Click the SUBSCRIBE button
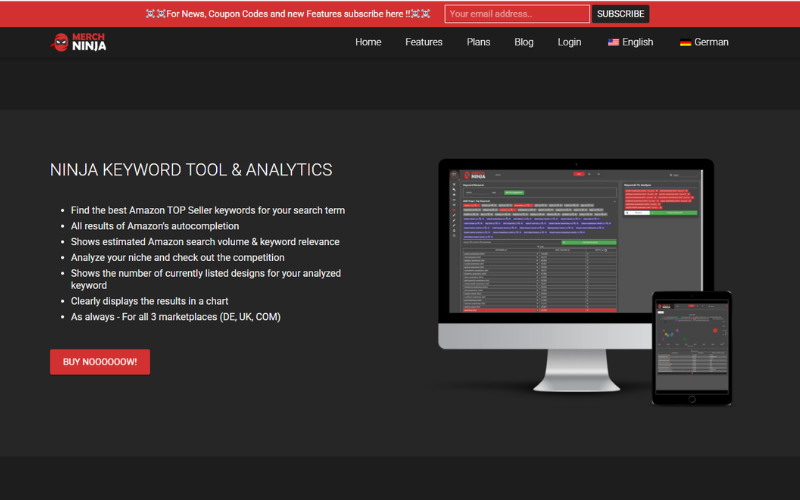The image size is (800, 500). (x=620, y=14)
